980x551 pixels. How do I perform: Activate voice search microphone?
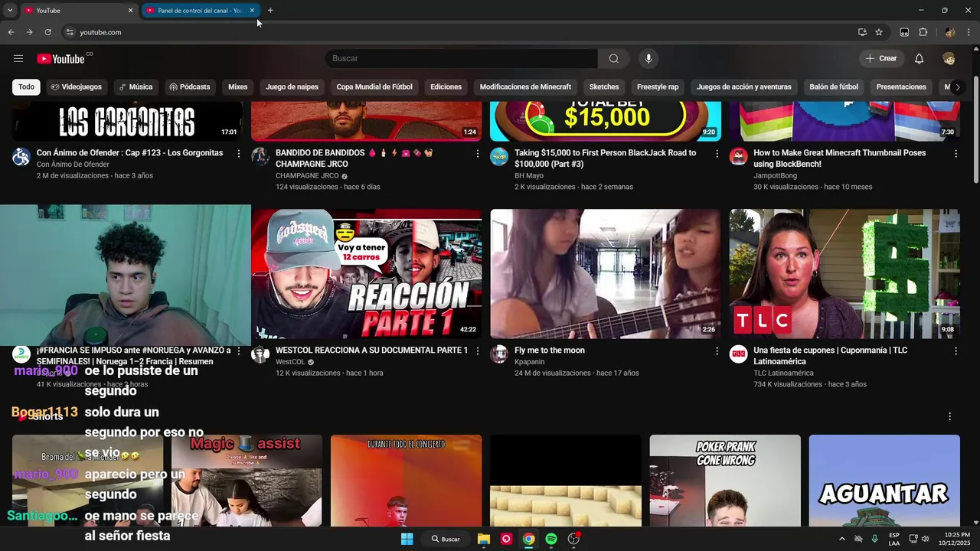pyautogui.click(x=648, y=59)
